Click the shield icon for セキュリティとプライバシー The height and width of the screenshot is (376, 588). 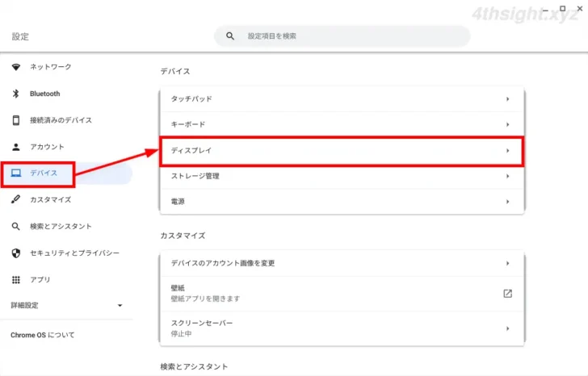pyautogui.click(x=16, y=253)
